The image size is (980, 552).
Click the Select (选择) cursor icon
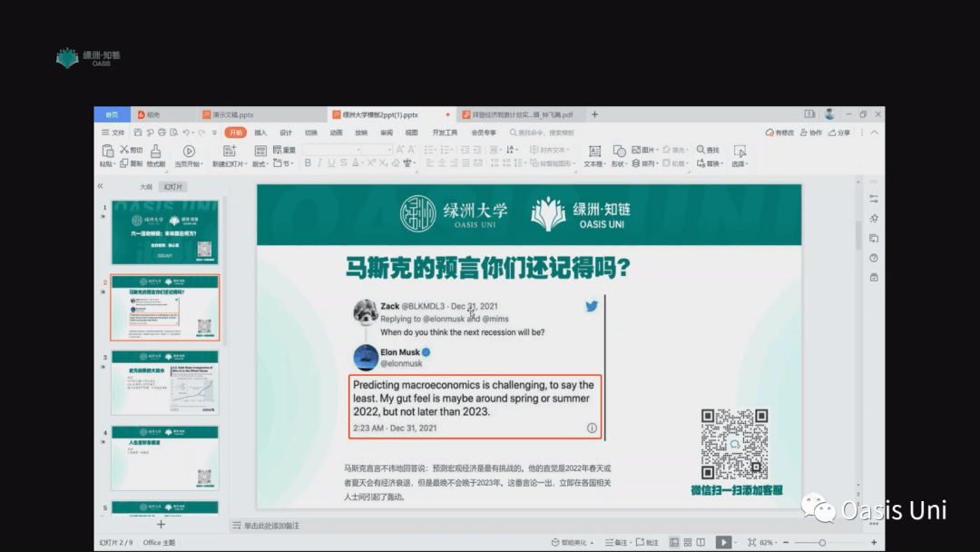740,151
